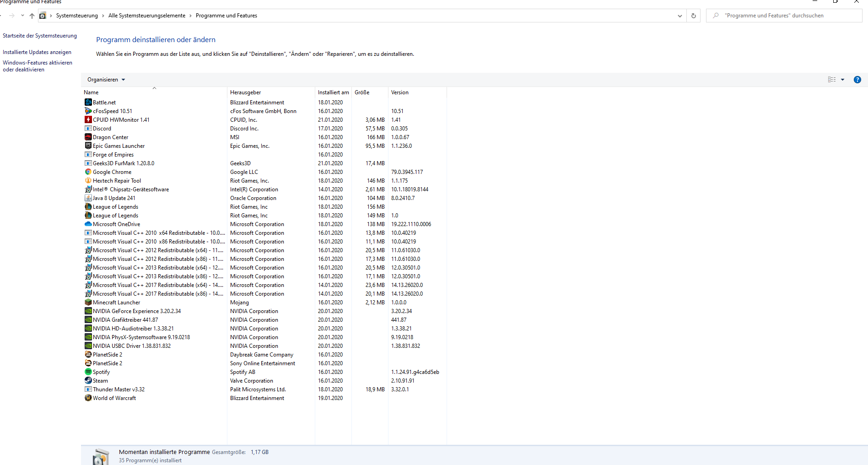Open the recent locations dropdown arrow
This screenshot has width=868, height=465.
[x=22, y=16]
